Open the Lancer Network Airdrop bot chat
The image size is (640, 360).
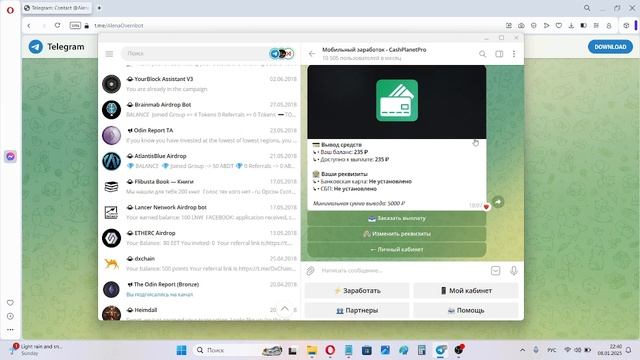[x=199, y=212]
